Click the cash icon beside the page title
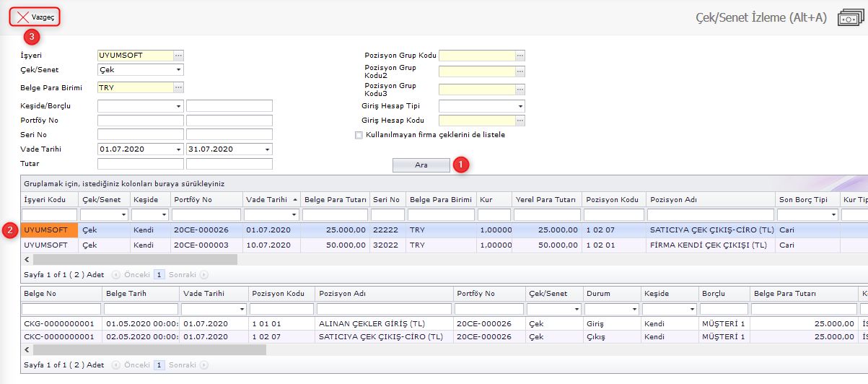Viewport: 868px width, 384px height. click(x=851, y=18)
